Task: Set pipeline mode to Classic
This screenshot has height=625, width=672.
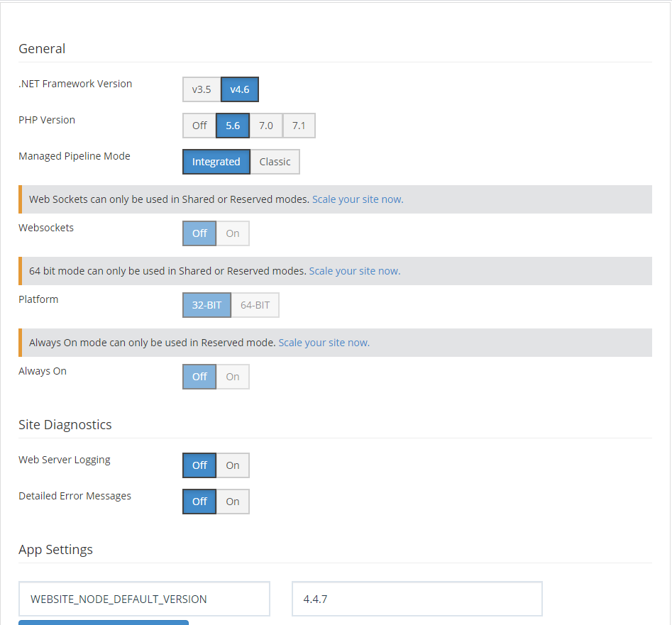Action: (275, 162)
